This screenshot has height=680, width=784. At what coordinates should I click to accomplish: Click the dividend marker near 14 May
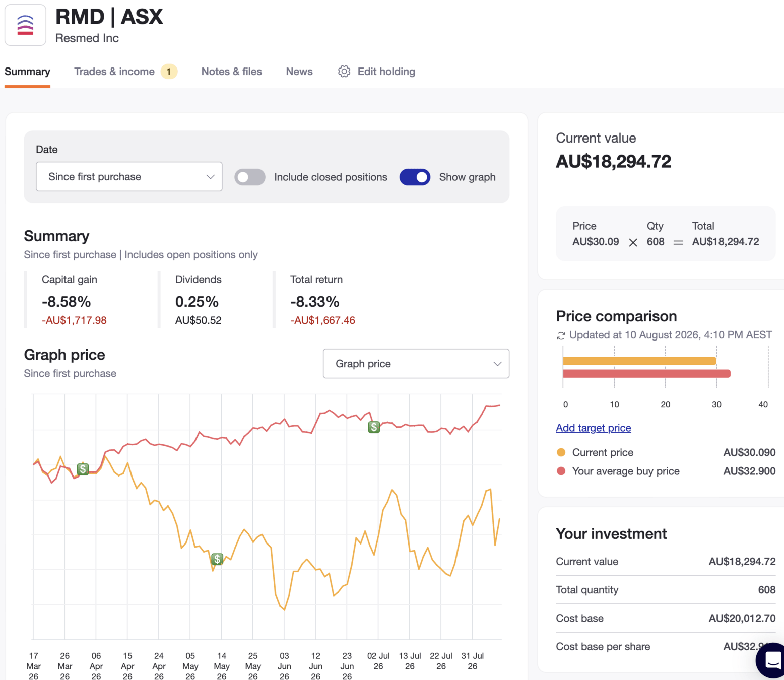[217, 559]
